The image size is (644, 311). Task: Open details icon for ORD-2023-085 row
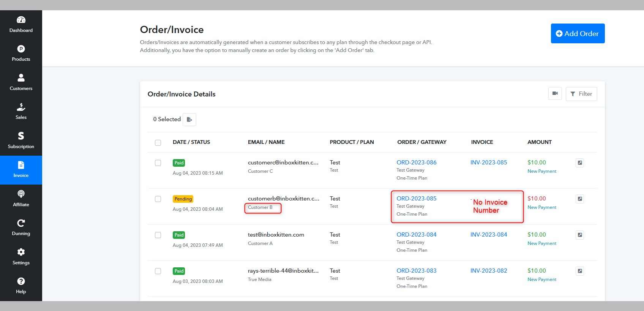pyautogui.click(x=579, y=199)
